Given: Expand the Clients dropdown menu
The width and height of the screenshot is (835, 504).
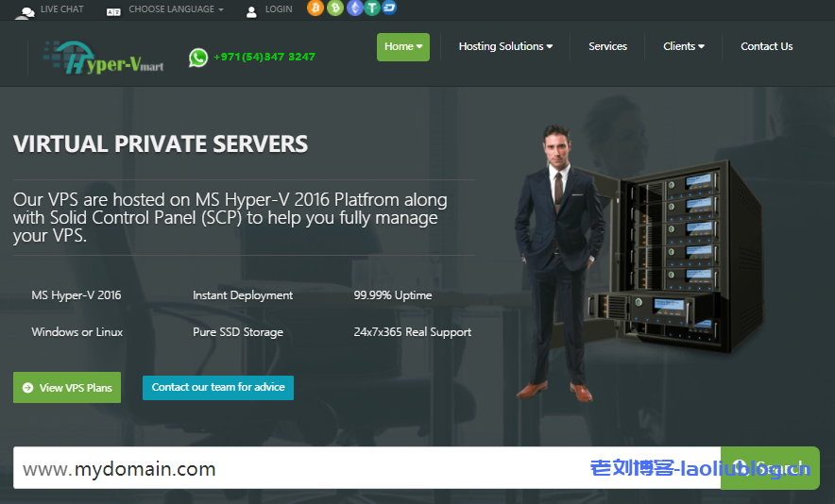Looking at the screenshot, I should pyautogui.click(x=684, y=46).
